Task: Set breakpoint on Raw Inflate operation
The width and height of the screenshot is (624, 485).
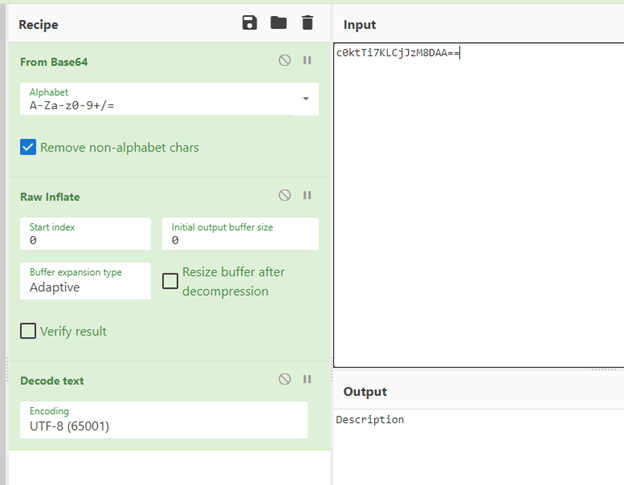Action: [x=307, y=195]
